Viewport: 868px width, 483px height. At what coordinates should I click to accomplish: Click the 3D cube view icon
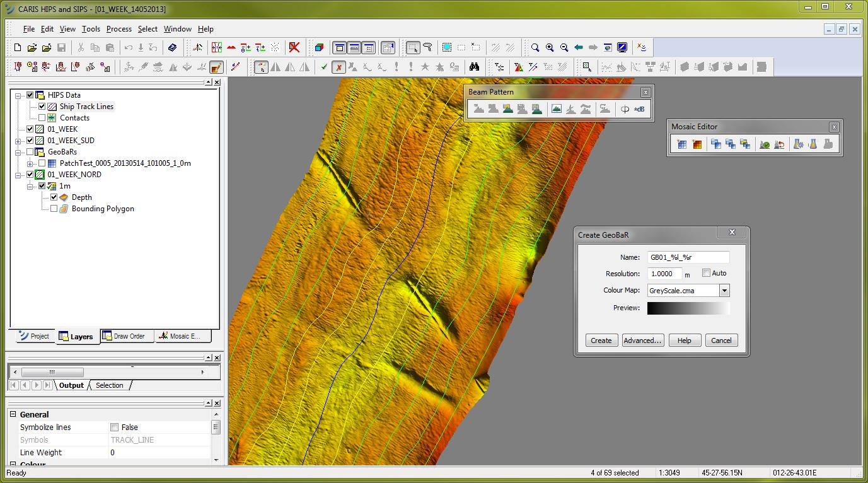(x=319, y=47)
